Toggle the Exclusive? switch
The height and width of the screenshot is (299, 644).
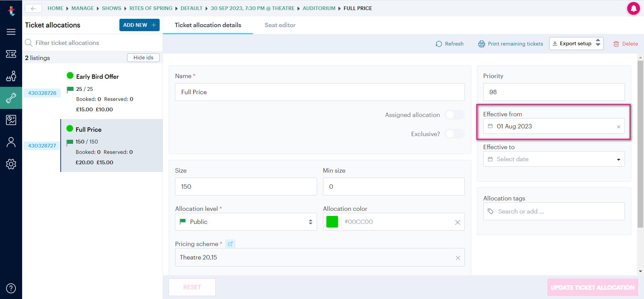click(x=454, y=134)
